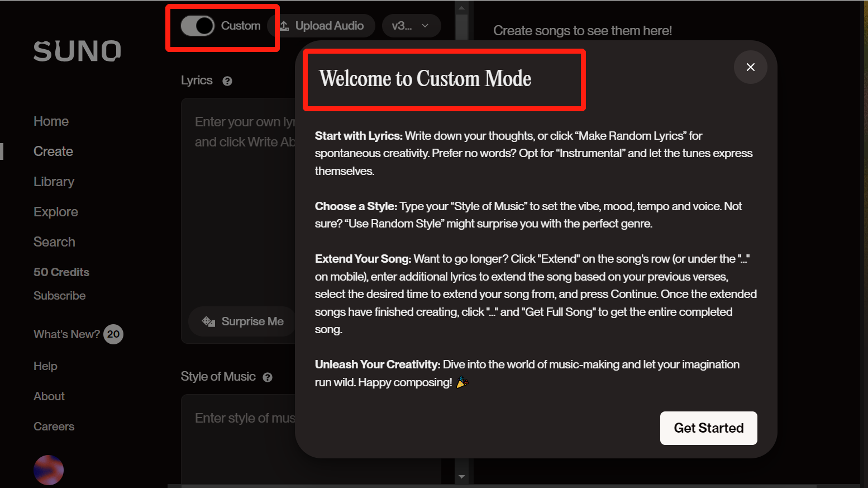Click the scrollbar down arrow
Image resolution: width=868 pixels, height=488 pixels.
[461, 477]
